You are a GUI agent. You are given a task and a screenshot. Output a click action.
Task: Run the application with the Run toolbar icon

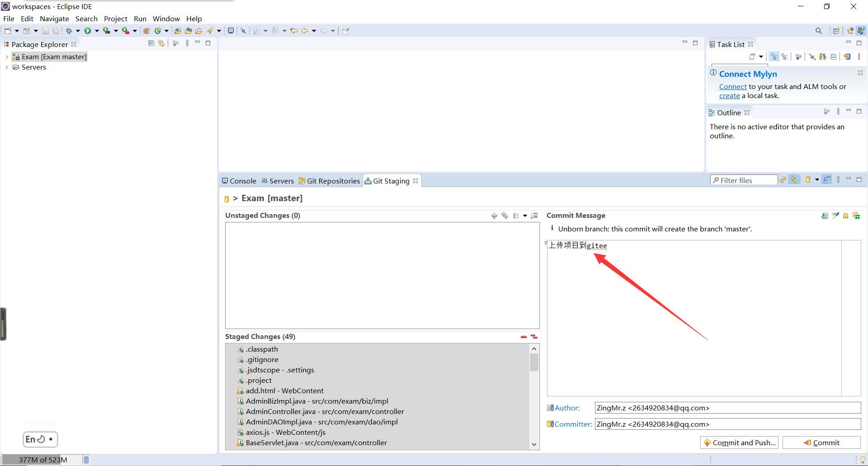tap(88, 31)
